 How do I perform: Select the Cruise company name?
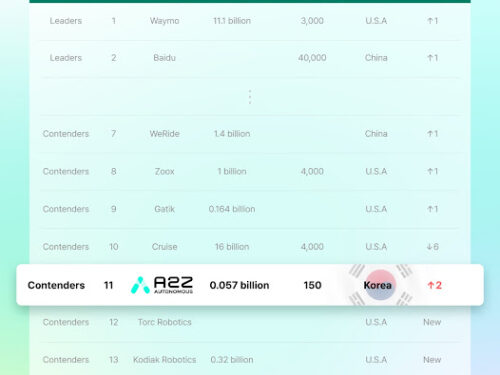point(165,247)
